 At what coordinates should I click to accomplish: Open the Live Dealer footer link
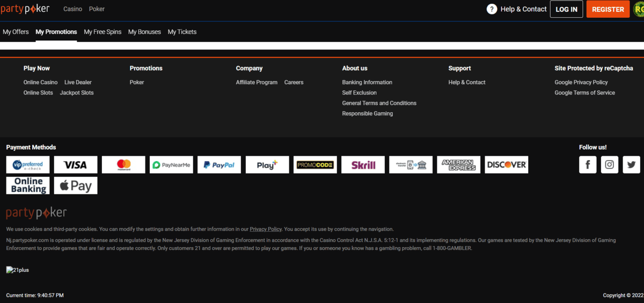pyautogui.click(x=78, y=82)
